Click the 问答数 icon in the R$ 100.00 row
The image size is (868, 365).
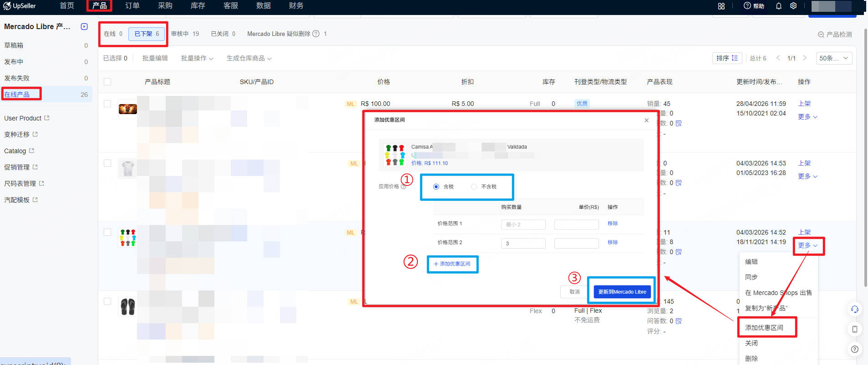[x=679, y=123]
